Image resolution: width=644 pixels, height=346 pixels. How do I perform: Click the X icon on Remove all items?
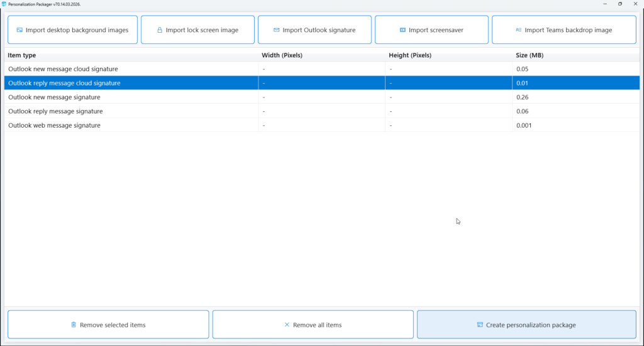tap(287, 325)
